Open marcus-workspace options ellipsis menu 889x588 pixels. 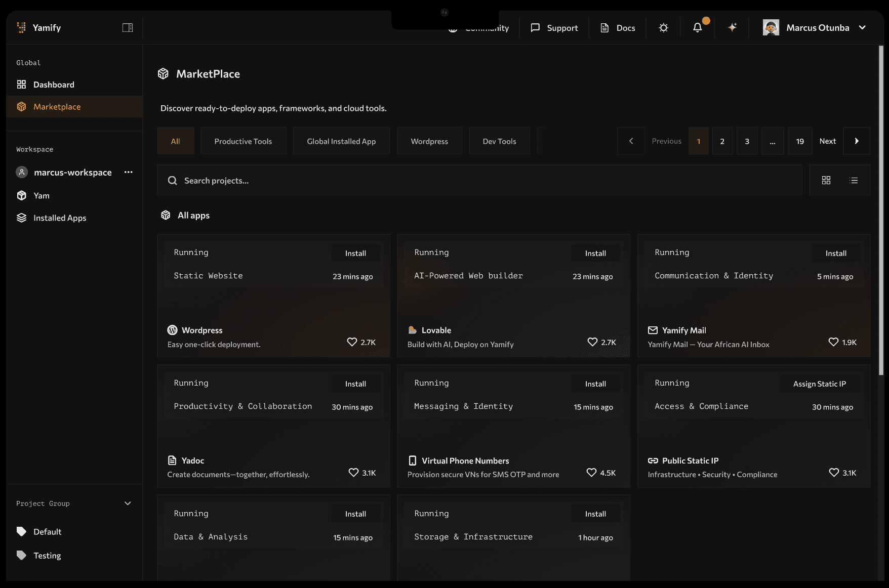(x=129, y=172)
